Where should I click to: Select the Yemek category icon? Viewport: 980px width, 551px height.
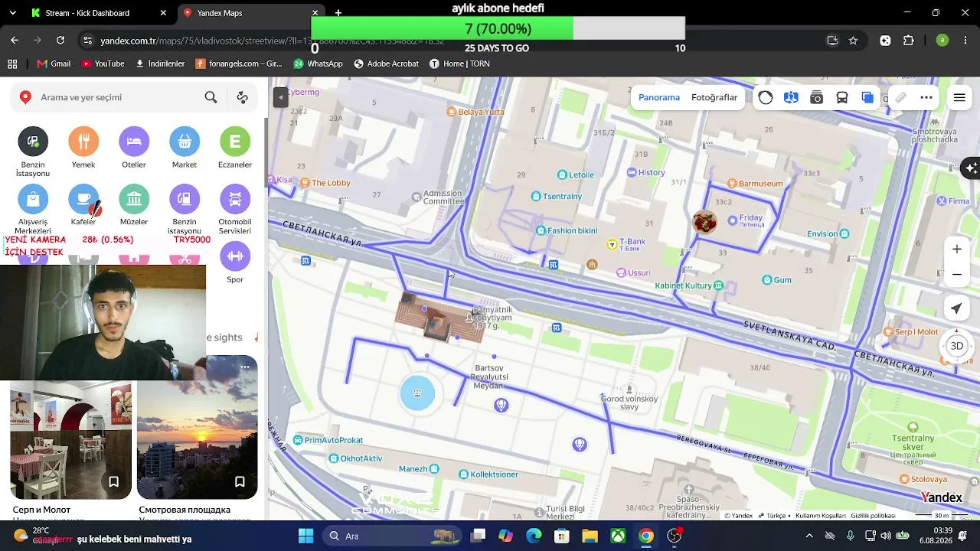click(x=83, y=142)
